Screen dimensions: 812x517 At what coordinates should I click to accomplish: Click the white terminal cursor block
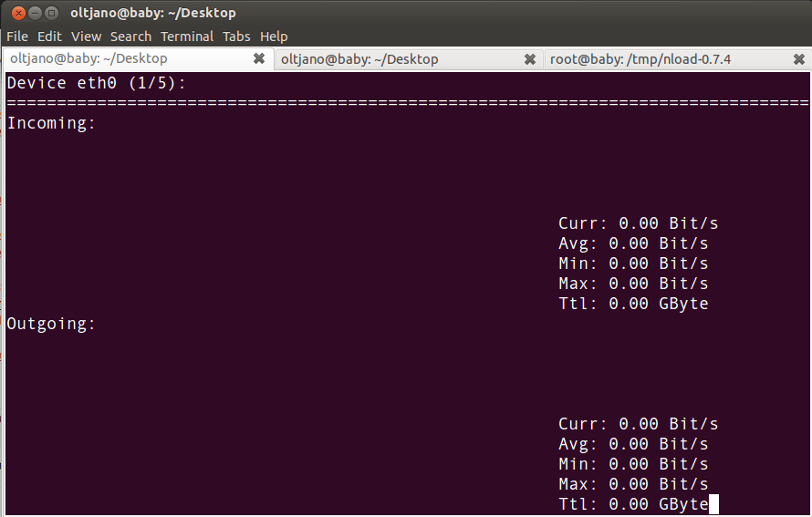coord(713,504)
